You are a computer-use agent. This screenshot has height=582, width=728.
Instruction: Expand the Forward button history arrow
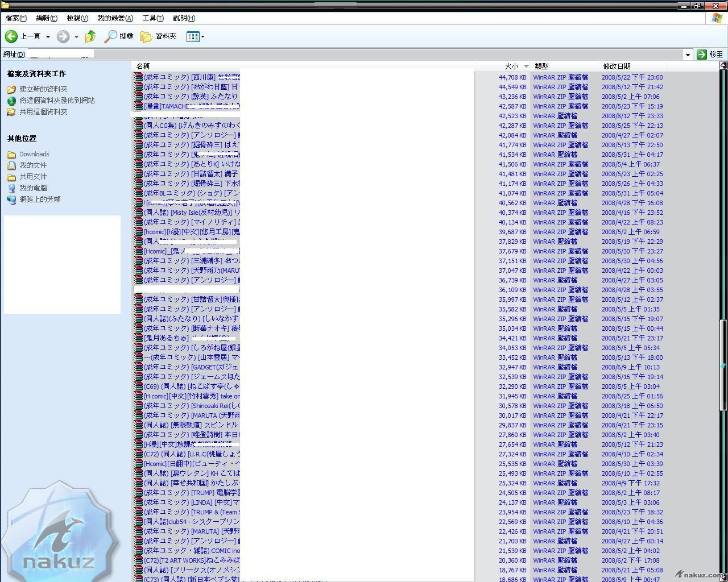click(76, 36)
